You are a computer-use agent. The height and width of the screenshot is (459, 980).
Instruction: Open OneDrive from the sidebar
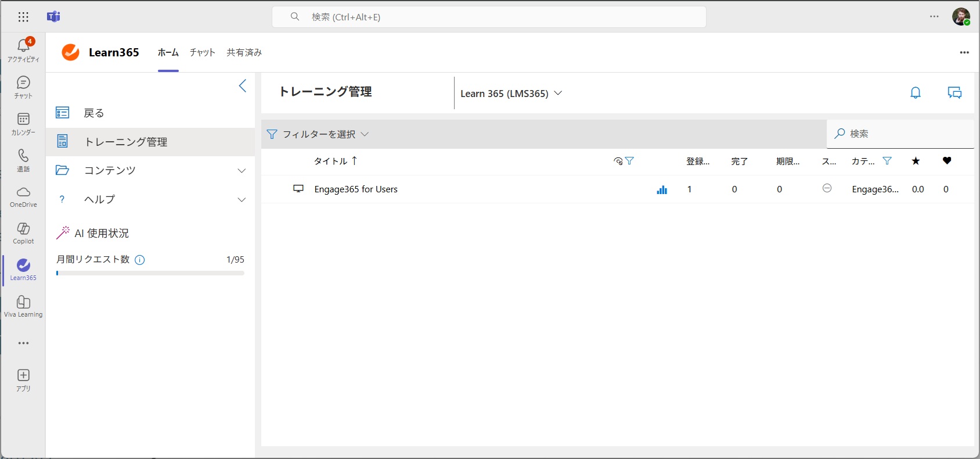23,197
